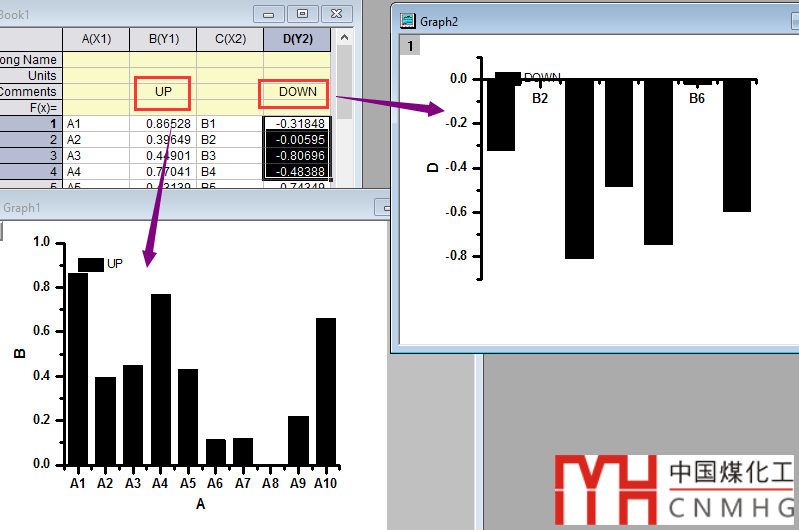The width and height of the screenshot is (799, 530).
Task: Click the Graph2 title bar
Action: click(600, 21)
